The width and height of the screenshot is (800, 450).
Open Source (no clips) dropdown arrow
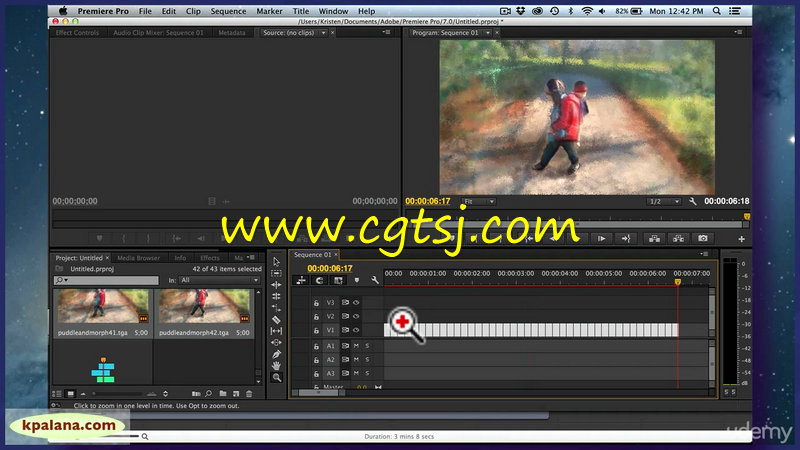coord(323,33)
